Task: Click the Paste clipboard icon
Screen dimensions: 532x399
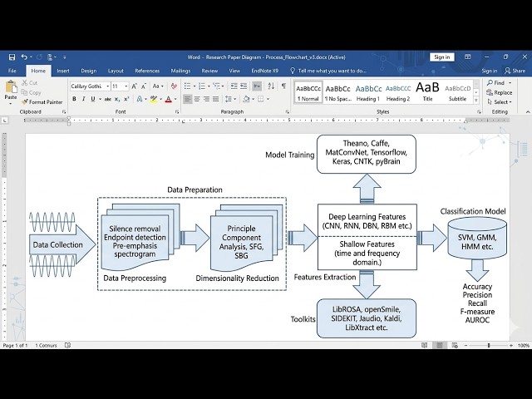Action: pos(11,87)
